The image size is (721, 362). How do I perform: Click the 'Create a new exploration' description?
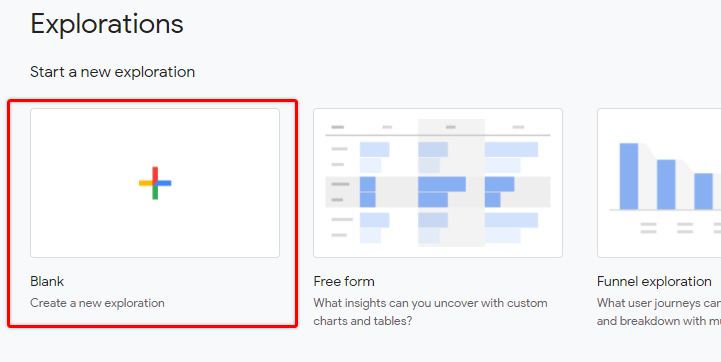pos(97,303)
